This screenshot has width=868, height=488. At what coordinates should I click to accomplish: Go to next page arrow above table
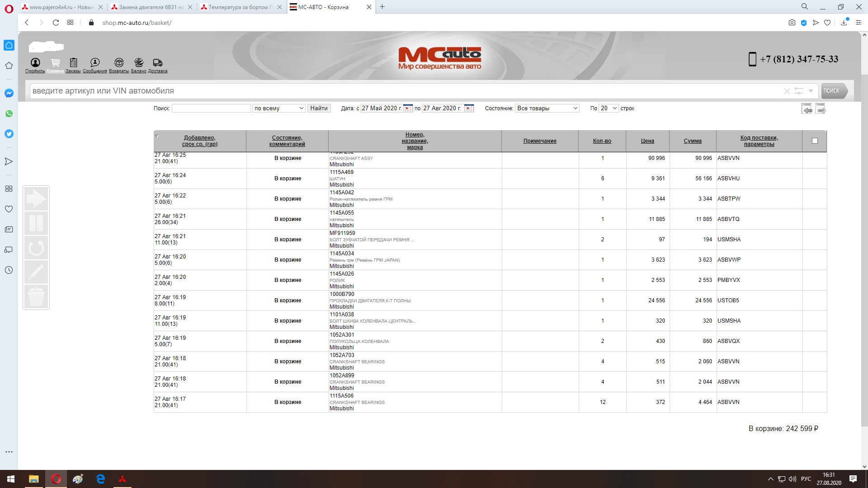820,109
